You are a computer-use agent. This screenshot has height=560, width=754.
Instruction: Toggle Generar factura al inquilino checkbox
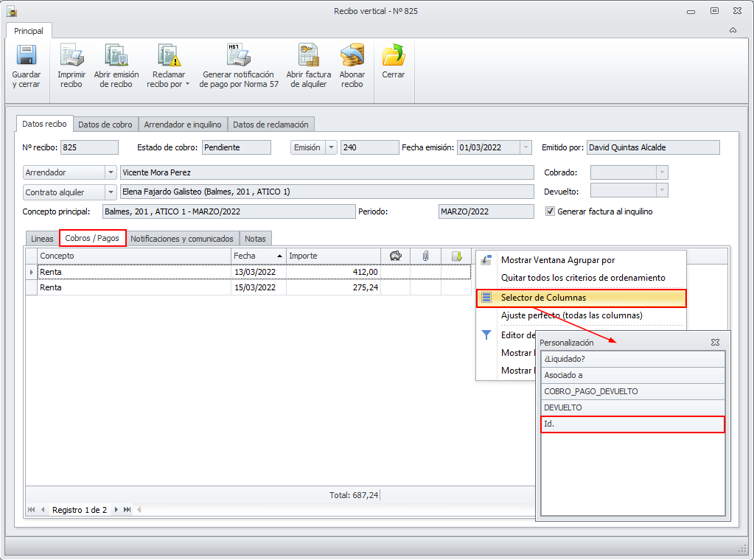coord(550,211)
